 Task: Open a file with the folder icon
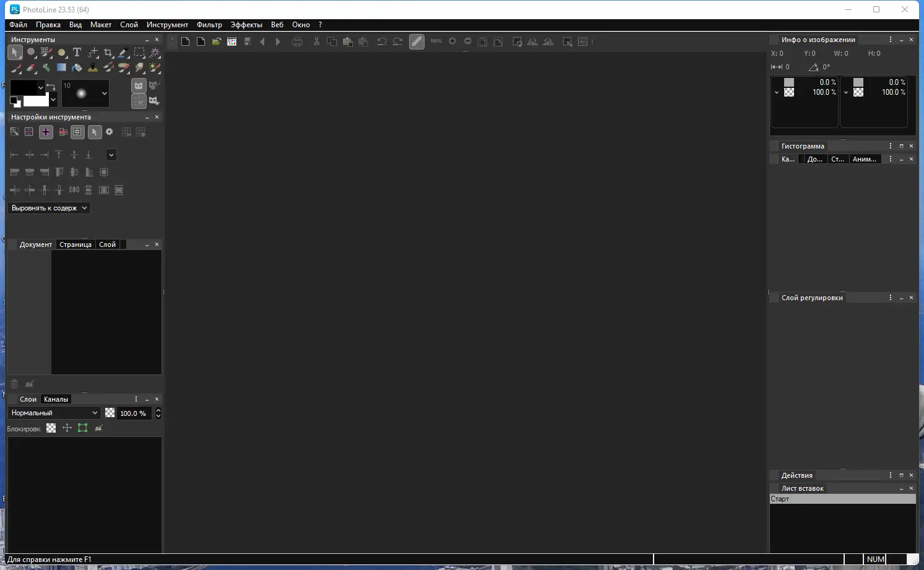click(x=216, y=41)
